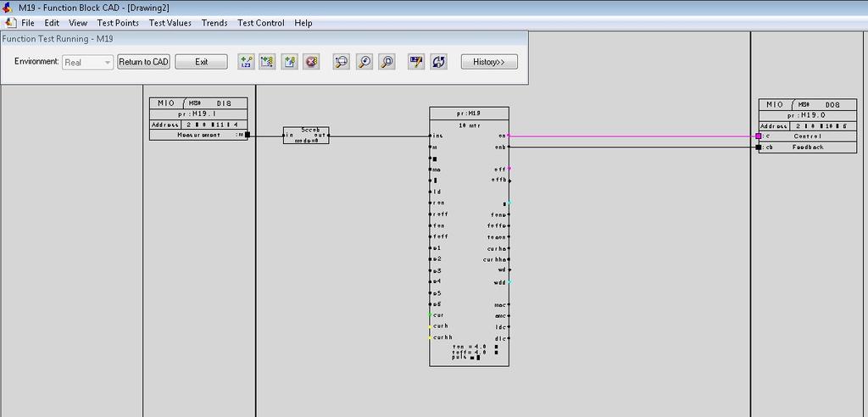Click the Control row in DO8 block
Viewport: 868px width, 417px height.
(x=808, y=136)
